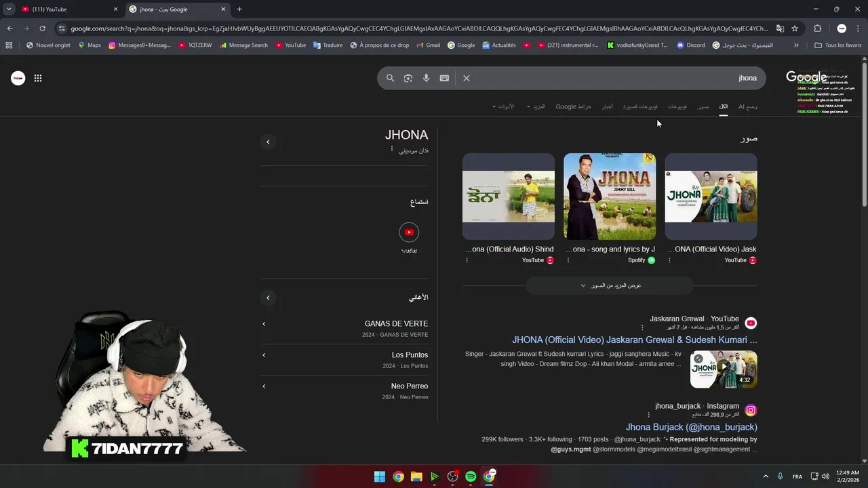Switch to the Images (صور) tab

(x=703, y=106)
